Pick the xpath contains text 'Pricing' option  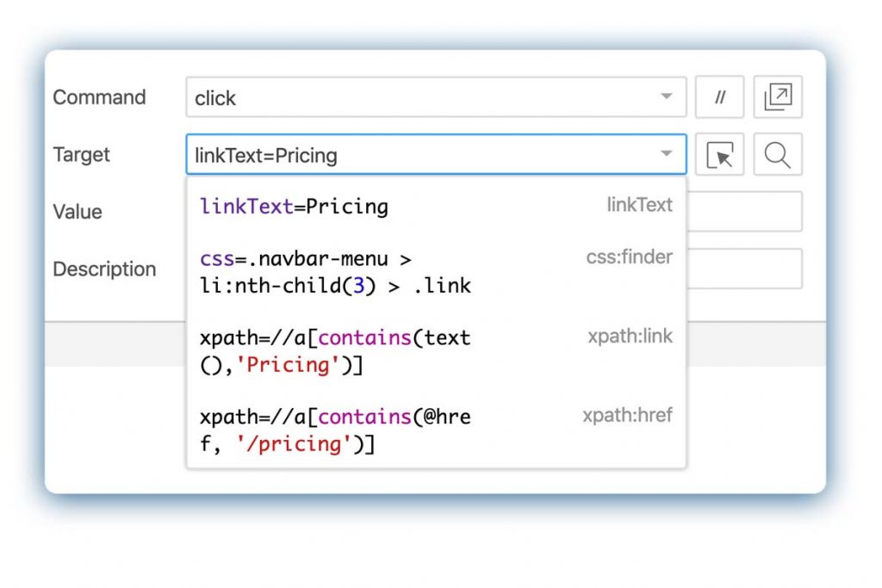pos(336,351)
